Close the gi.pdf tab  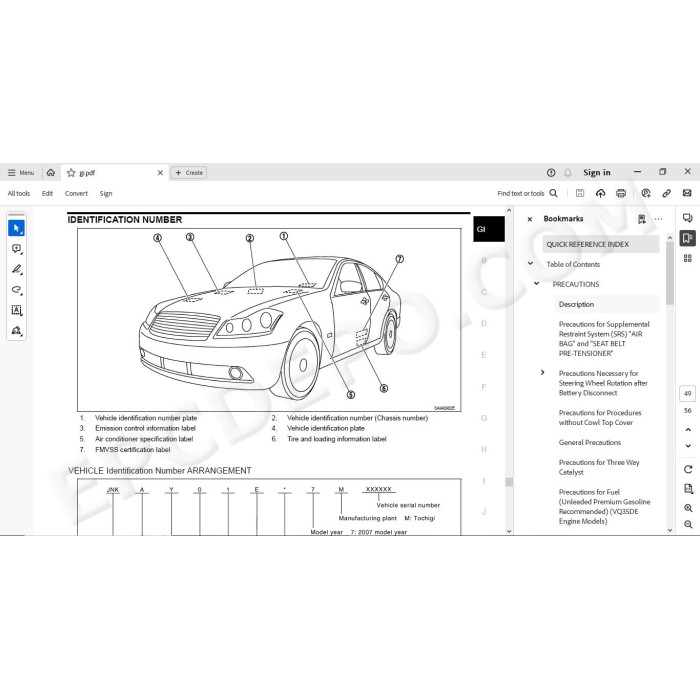point(160,173)
